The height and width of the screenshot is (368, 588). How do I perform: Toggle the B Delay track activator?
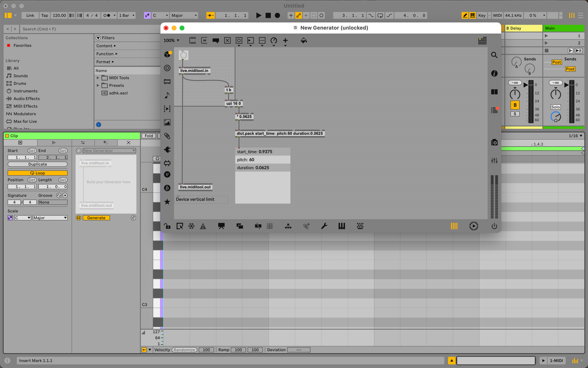tap(515, 105)
